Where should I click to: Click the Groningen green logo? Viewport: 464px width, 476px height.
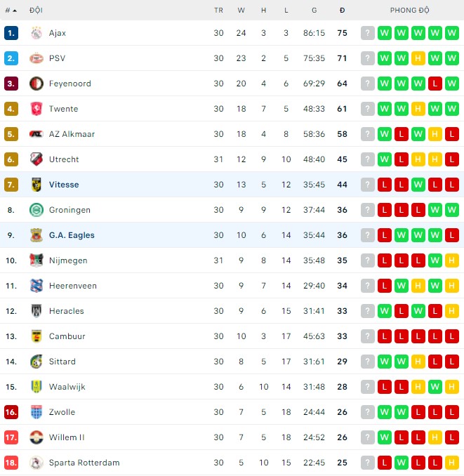coord(37,210)
